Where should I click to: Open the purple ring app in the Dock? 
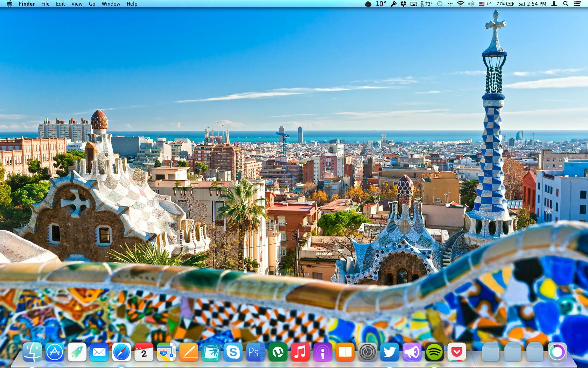pyautogui.click(x=557, y=352)
